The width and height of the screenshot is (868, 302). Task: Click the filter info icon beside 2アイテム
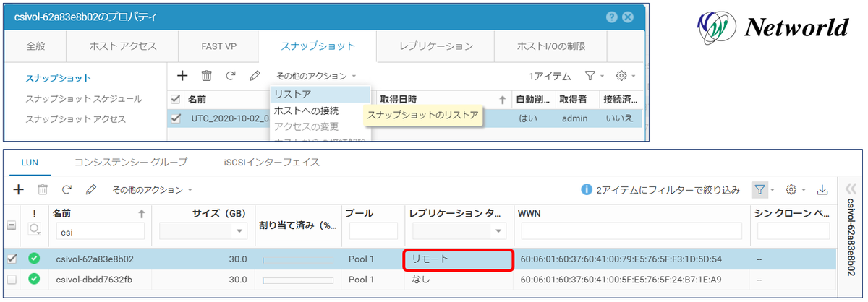(x=588, y=190)
